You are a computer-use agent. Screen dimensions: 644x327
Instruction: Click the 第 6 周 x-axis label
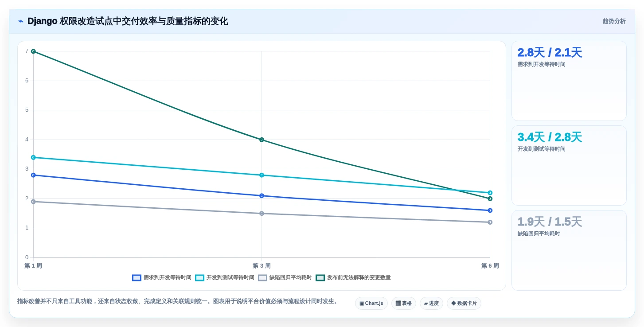[x=490, y=266]
